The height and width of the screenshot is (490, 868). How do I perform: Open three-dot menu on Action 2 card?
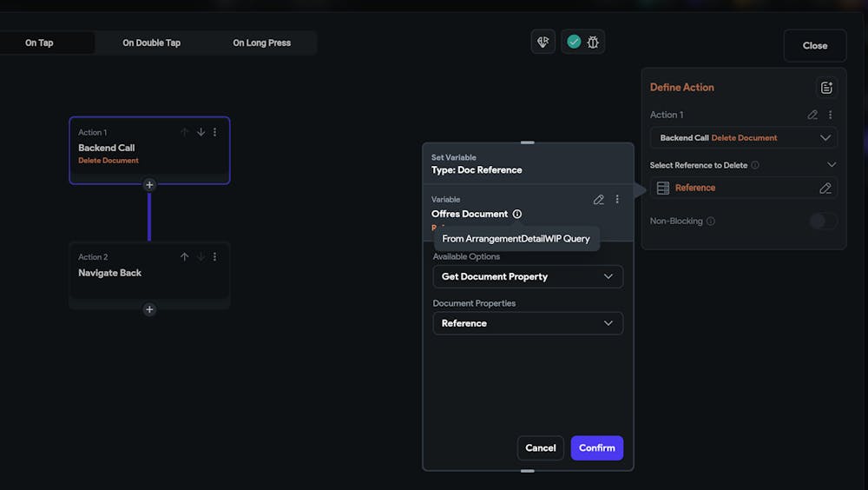[x=214, y=256]
